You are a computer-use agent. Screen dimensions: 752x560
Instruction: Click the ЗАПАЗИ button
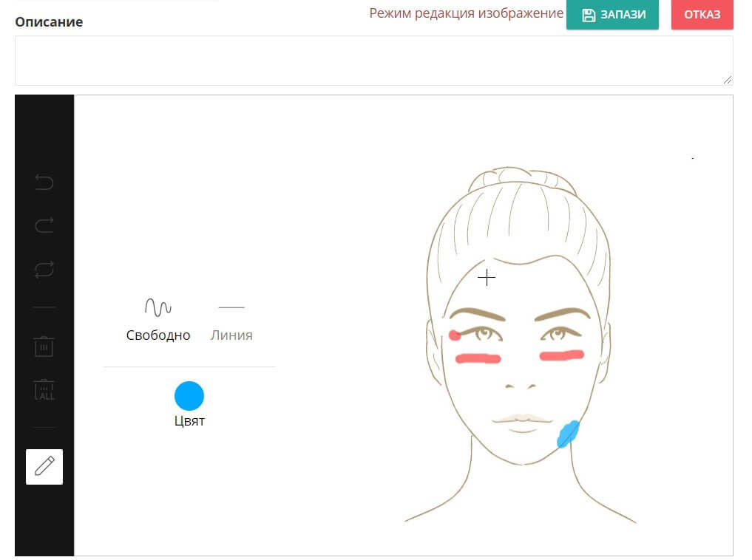[x=612, y=14]
